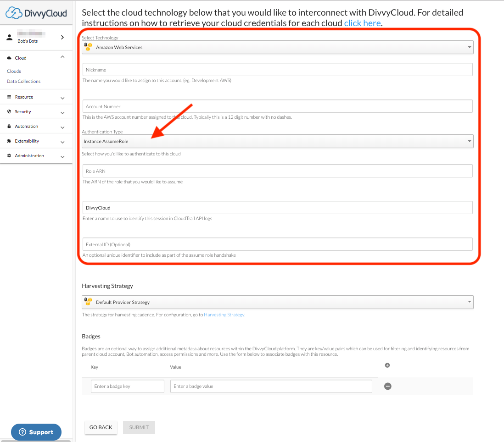Click the 'Harvesting Strategy' heading text

(107, 286)
